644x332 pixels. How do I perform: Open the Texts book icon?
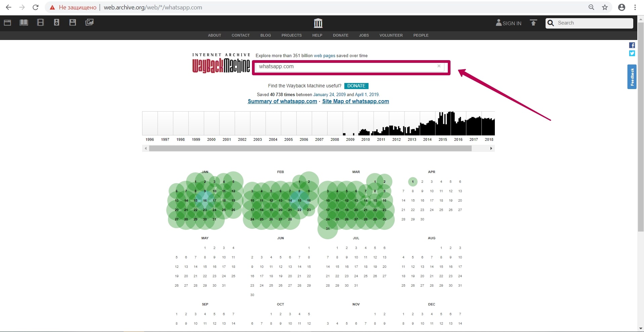coord(24,23)
